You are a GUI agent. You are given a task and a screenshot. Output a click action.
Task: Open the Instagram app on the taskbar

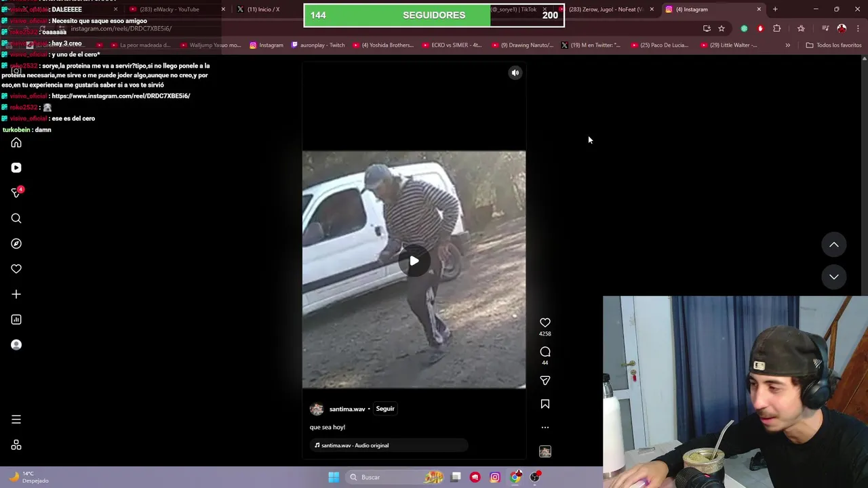[495, 477]
